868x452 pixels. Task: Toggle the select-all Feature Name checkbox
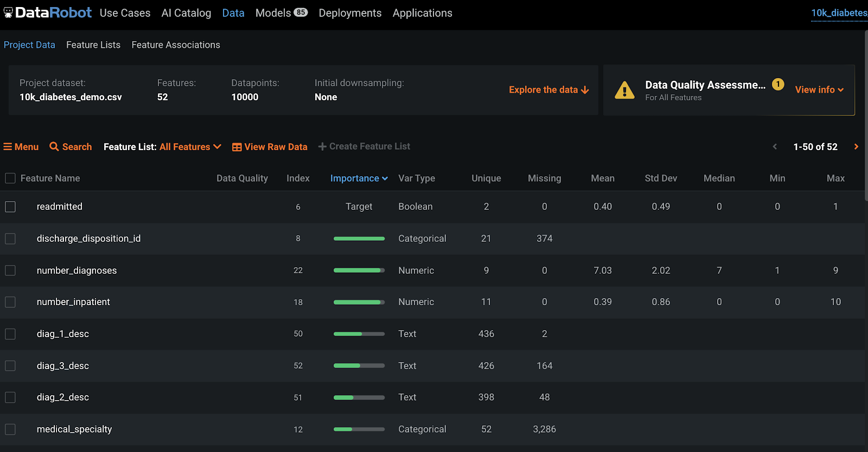coord(10,178)
